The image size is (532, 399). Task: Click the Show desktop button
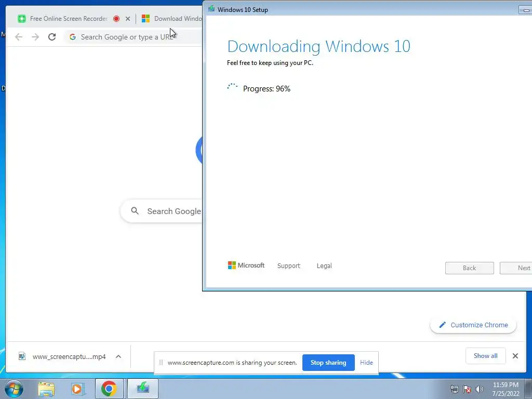coord(528,389)
